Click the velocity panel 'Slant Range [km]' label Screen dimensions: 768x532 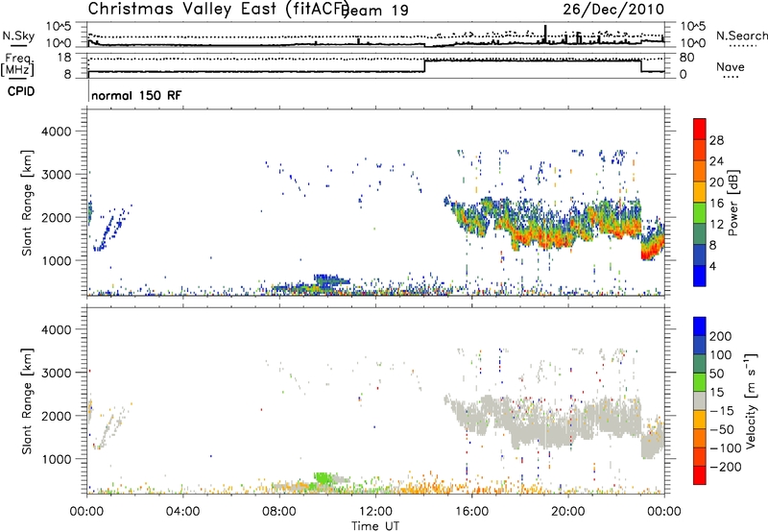(27, 401)
